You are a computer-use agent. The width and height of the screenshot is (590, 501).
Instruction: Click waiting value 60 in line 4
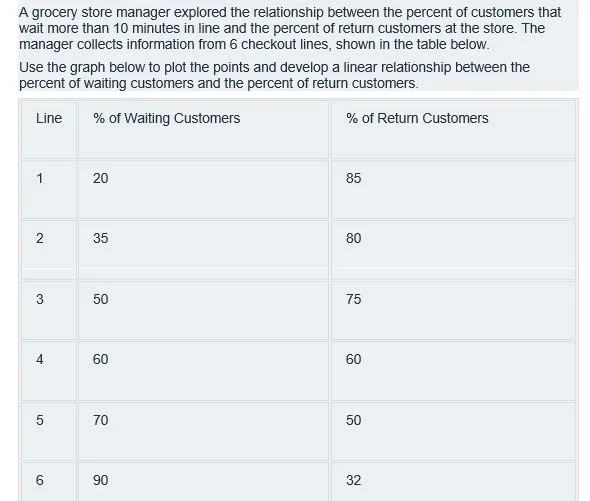[x=100, y=359]
